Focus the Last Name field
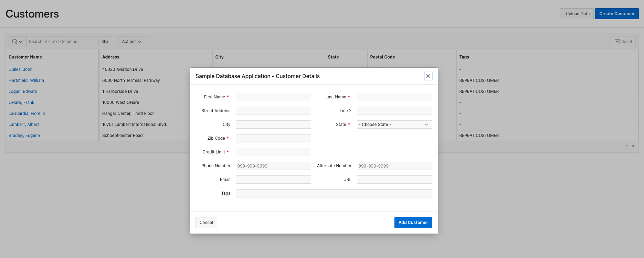The image size is (644, 258). point(394,97)
